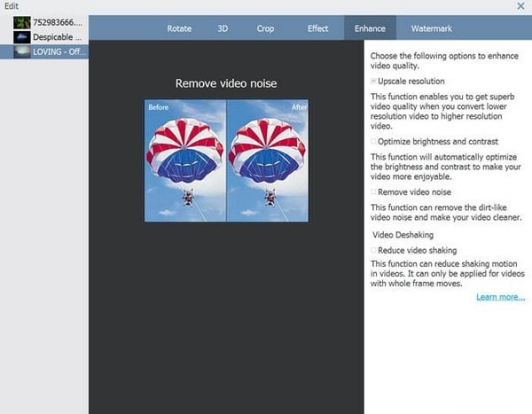Select the 752983666... file name
The width and height of the screenshot is (532, 414).
point(59,22)
